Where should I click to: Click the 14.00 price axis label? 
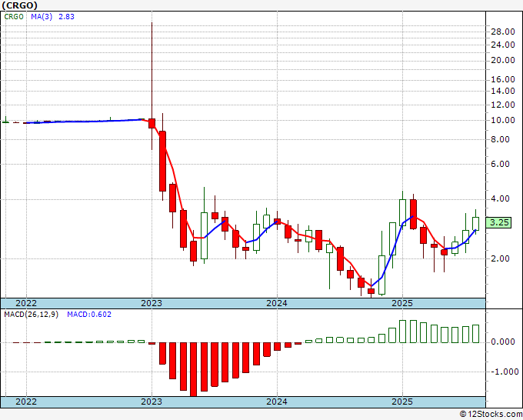point(503,91)
